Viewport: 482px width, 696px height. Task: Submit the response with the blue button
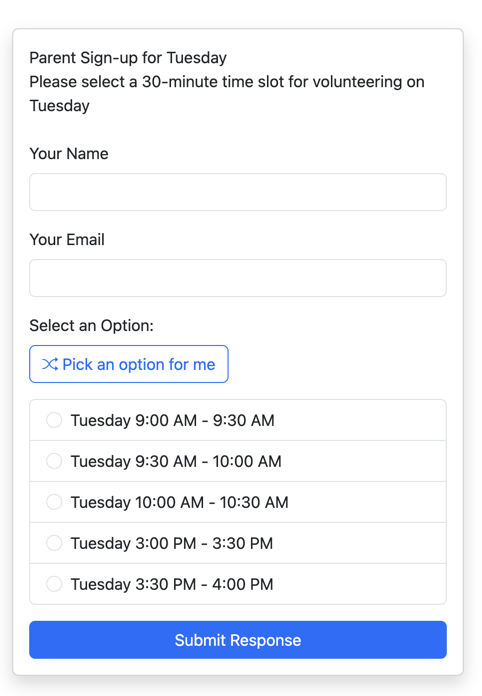tap(238, 640)
